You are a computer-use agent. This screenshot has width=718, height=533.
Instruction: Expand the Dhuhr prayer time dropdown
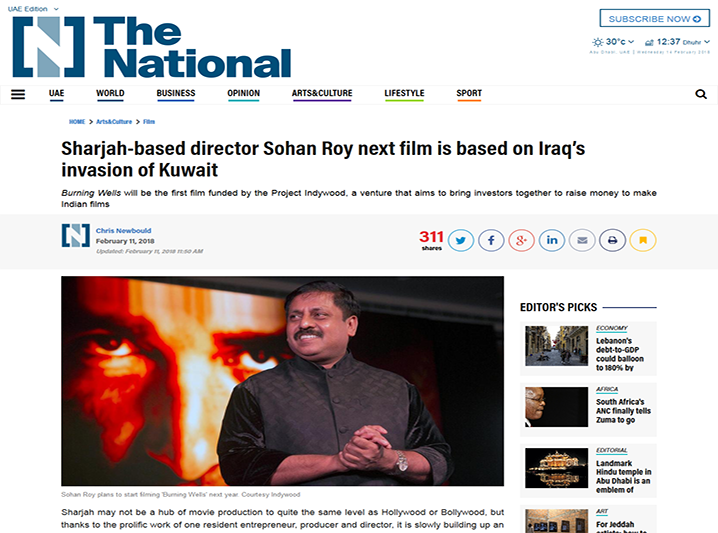[677, 42]
